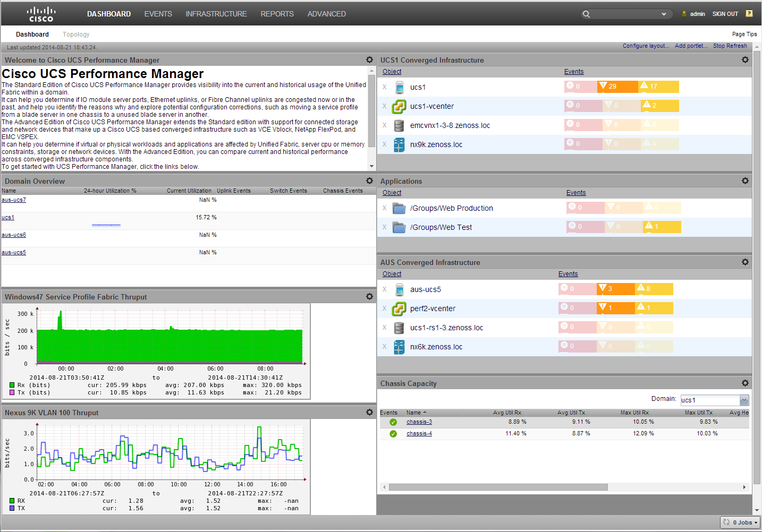Click SIGN OUT link

[725, 14]
